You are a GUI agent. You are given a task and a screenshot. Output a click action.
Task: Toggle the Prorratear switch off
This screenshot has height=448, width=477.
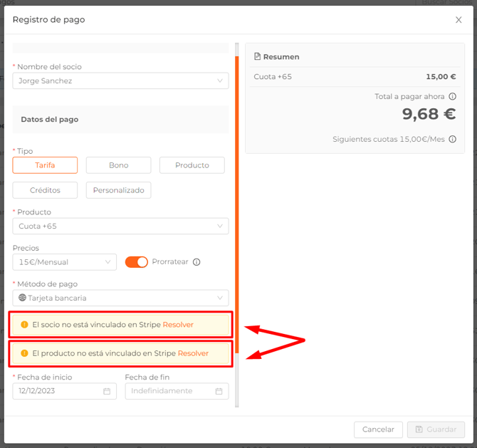(x=136, y=262)
